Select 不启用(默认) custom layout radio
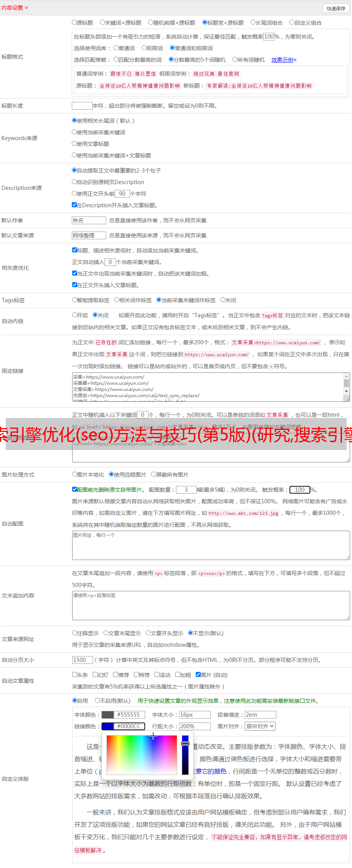The width and height of the screenshot is (352, 868). pos(97,700)
